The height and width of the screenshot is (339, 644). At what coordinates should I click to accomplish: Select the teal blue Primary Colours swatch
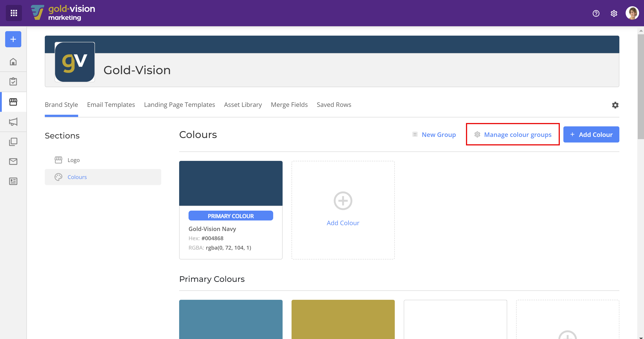click(231, 319)
